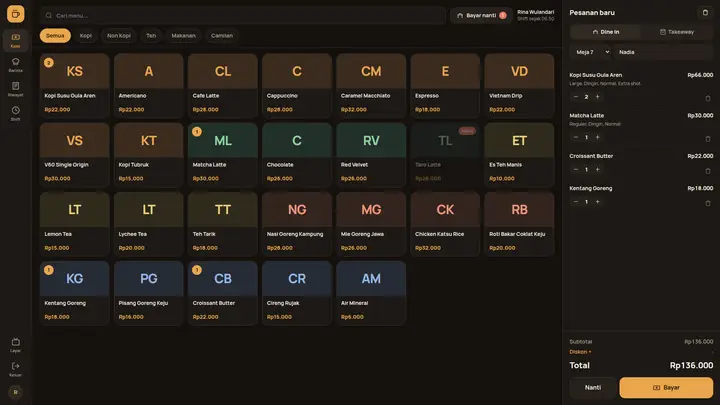Image resolution: width=720 pixels, height=405 pixels.
Task: Delete Kopi Susu Gula Aren from order
Action: click(x=708, y=98)
